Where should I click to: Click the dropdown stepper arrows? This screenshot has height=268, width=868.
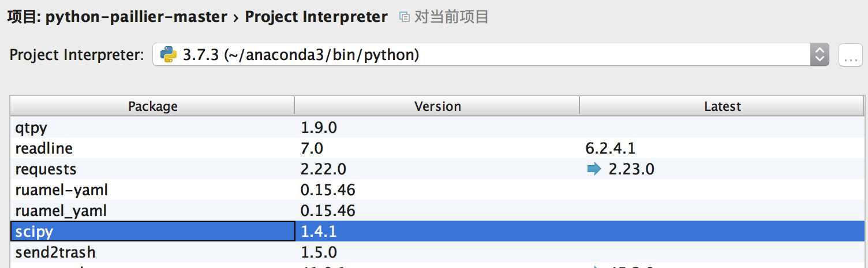coord(820,55)
